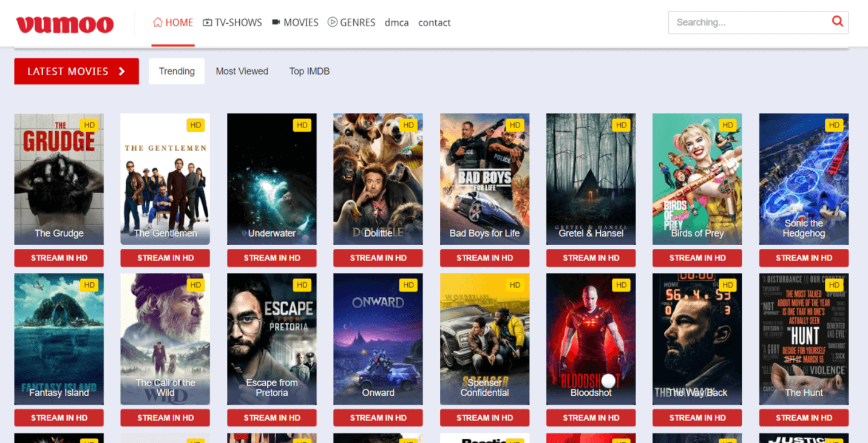The width and height of the screenshot is (868, 443).
Task: Stream Spenser Confidential in HD
Action: 484,418
